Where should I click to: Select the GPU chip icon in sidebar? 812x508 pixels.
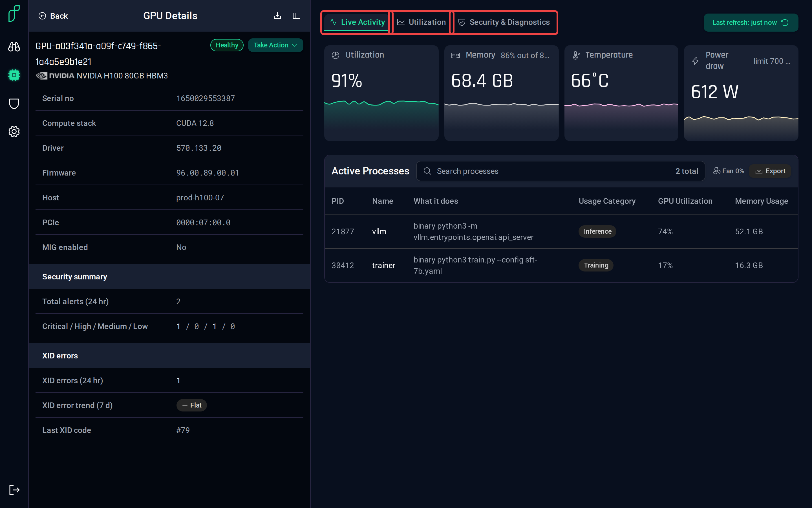click(14, 75)
